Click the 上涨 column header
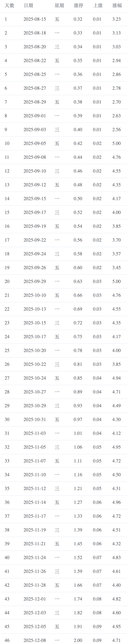 point(98,6)
